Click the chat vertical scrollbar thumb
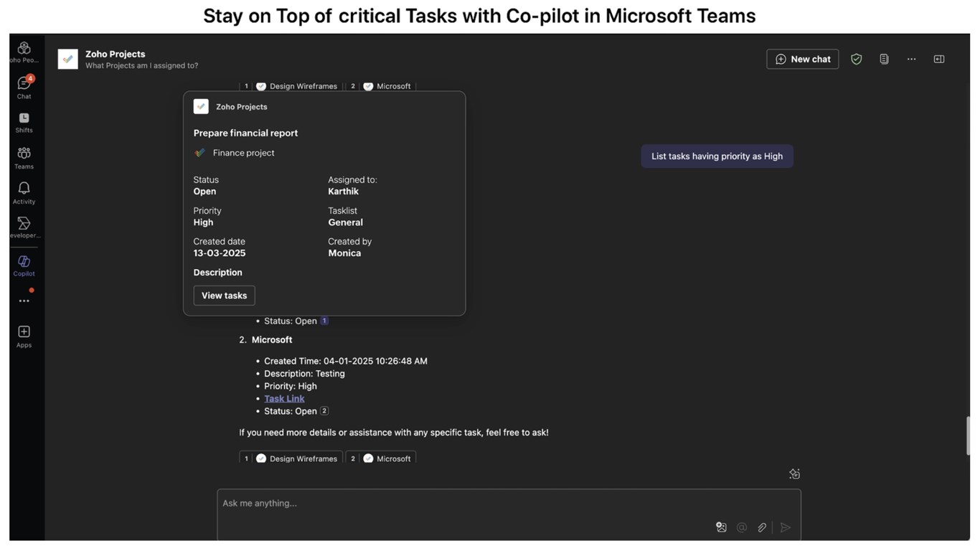The width and height of the screenshot is (980, 551). click(x=968, y=435)
